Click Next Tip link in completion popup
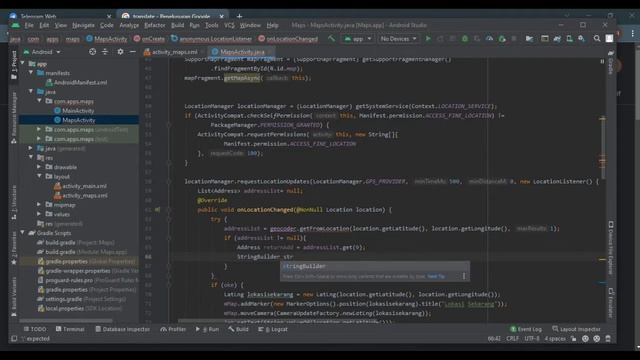 (x=436, y=276)
